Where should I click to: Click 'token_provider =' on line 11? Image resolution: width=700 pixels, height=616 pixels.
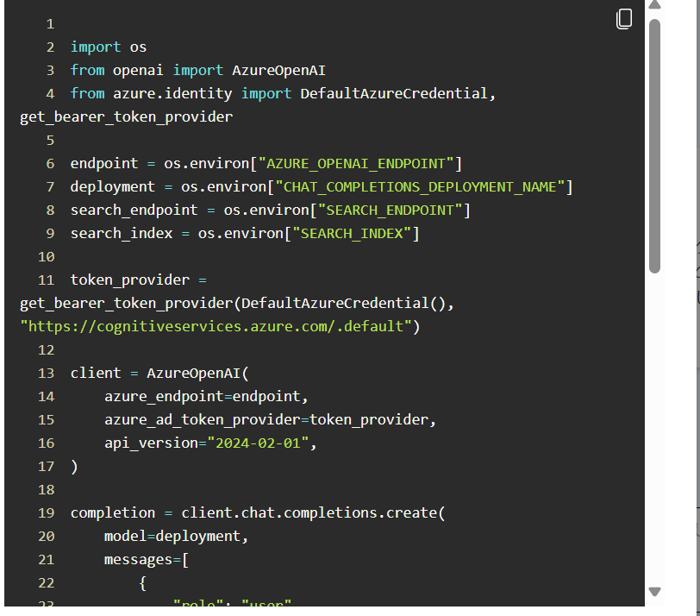point(139,280)
